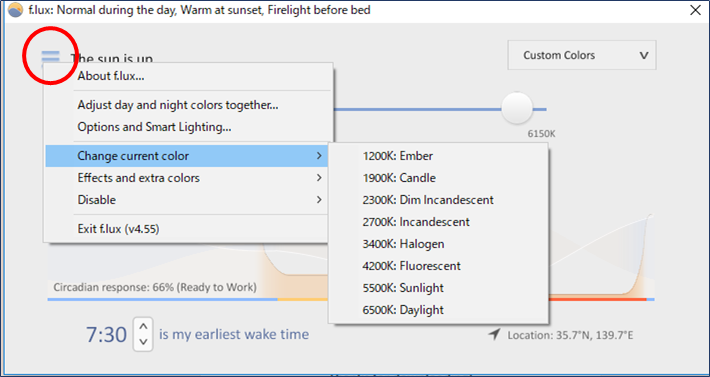This screenshot has height=377, width=710.
Task: Open the Custom Colors dropdown
Action: click(582, 55)
